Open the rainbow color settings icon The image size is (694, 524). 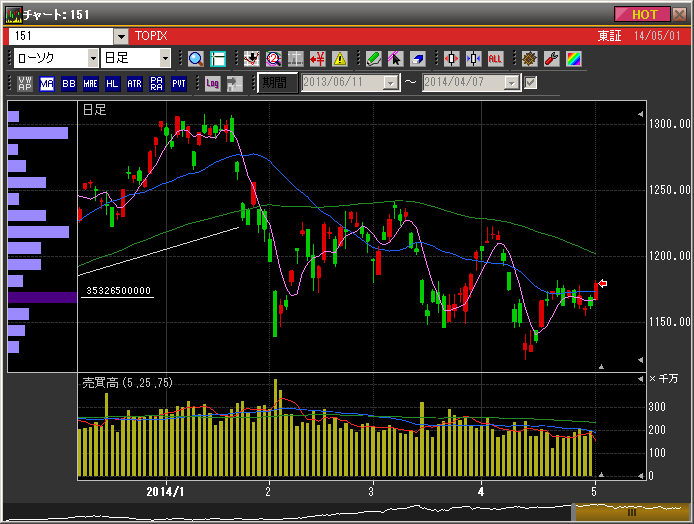pos(573,58)
